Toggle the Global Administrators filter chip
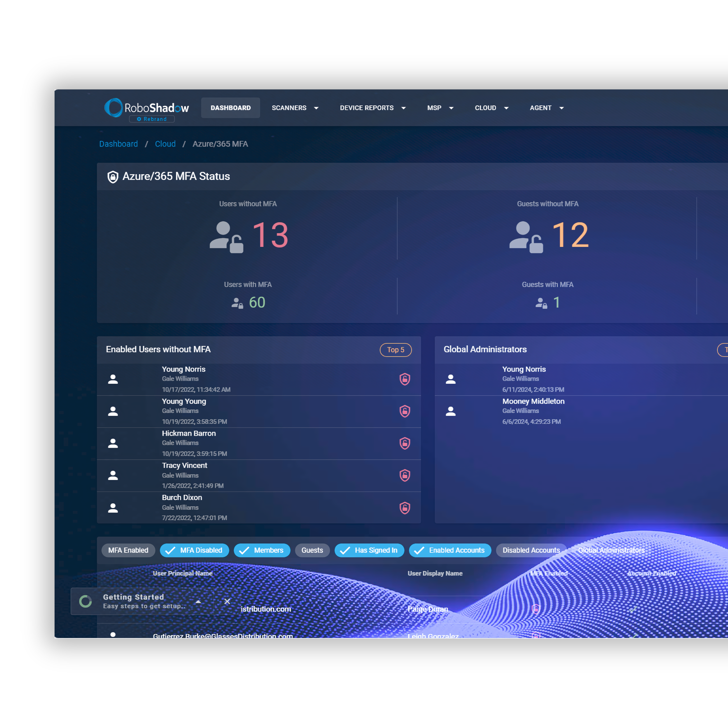Screen dimensions: 728x728 (611, 550)
